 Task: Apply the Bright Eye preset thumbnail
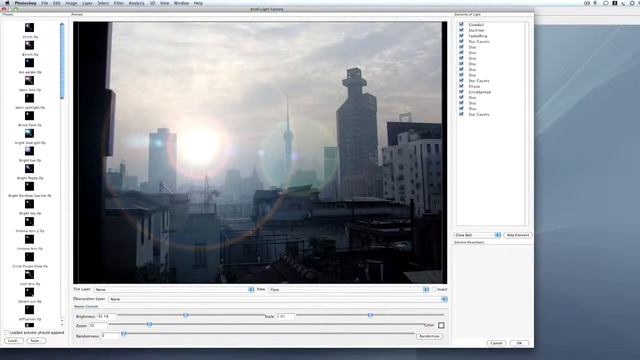(29, 151)
